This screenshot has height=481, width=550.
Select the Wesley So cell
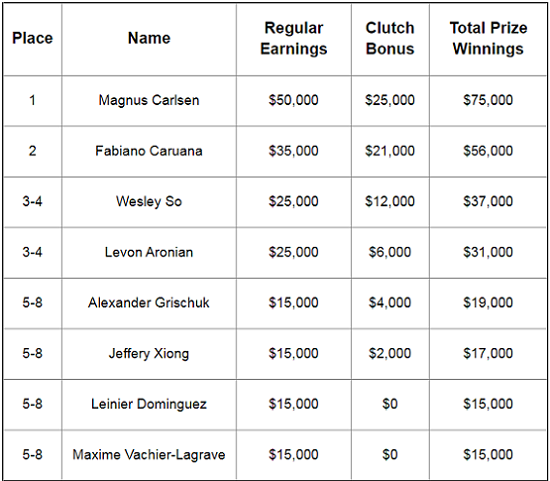click(149, 202)
